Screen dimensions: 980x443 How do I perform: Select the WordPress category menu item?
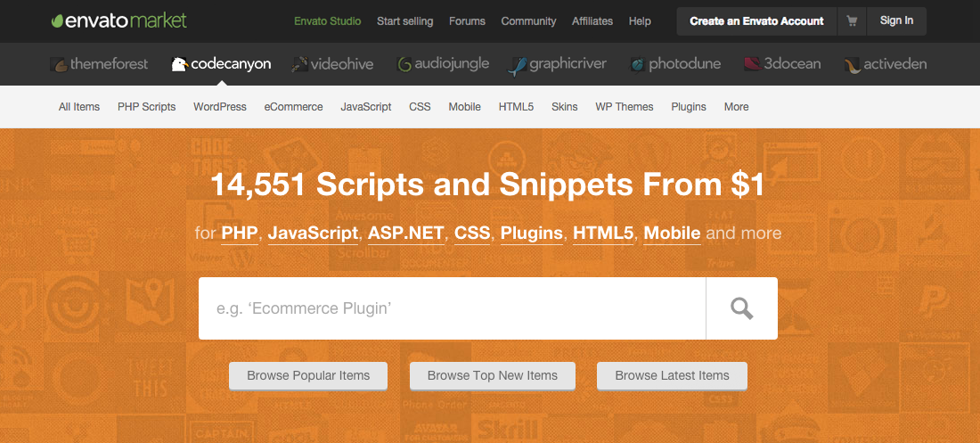click(219, 107)
